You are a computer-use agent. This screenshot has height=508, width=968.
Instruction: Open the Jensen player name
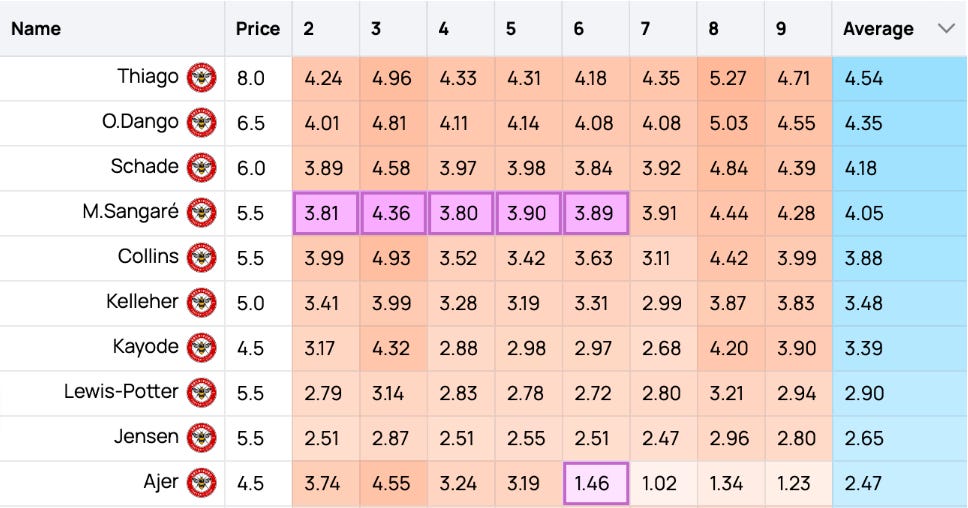[146, 436]
